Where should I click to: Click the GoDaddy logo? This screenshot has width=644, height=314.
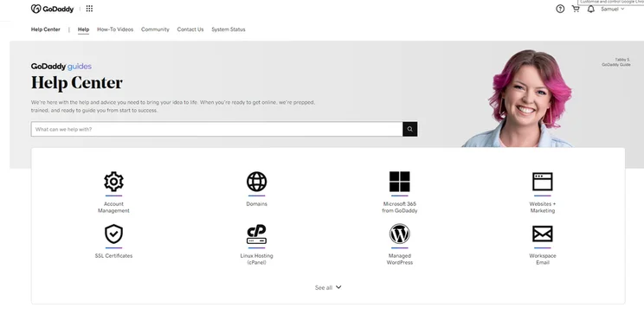[x=52, y=9]
